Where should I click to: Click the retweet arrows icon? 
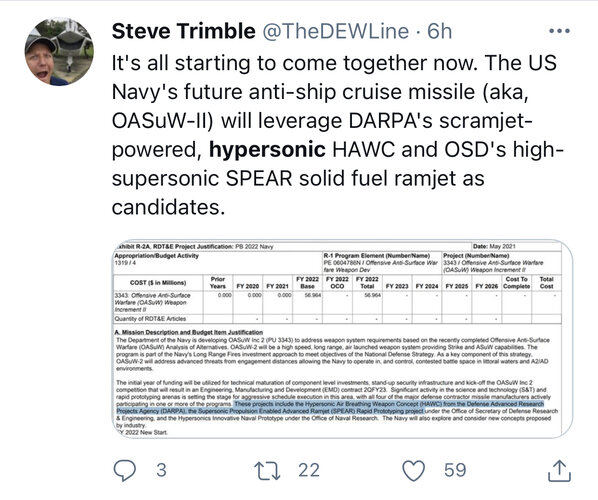(267, 470)
